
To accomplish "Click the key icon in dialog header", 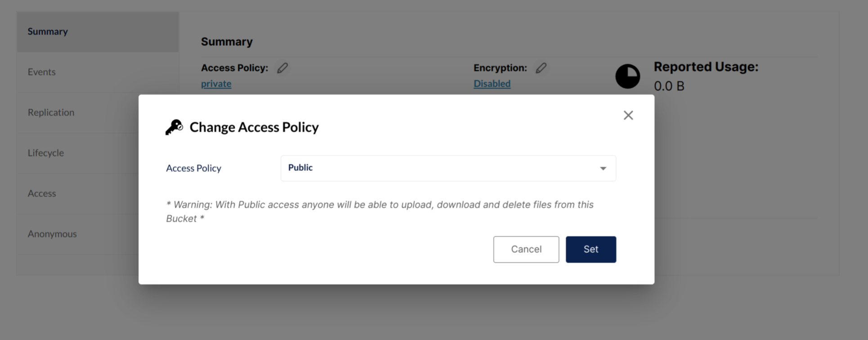I will (x=174, y=127).
